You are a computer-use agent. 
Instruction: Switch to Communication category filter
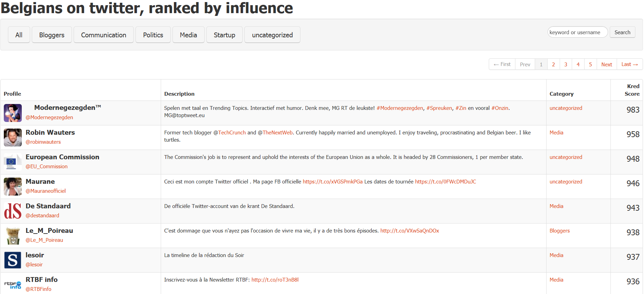coord(104,35)
